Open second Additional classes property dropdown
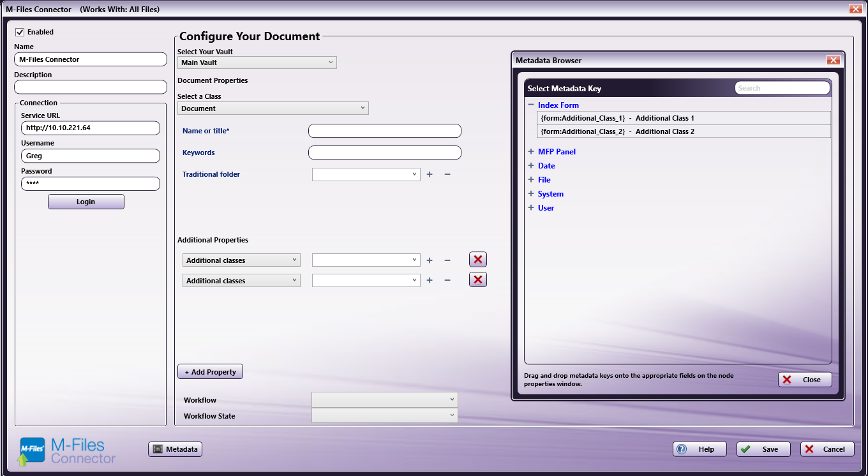868x476 pixels. (241, 281)
